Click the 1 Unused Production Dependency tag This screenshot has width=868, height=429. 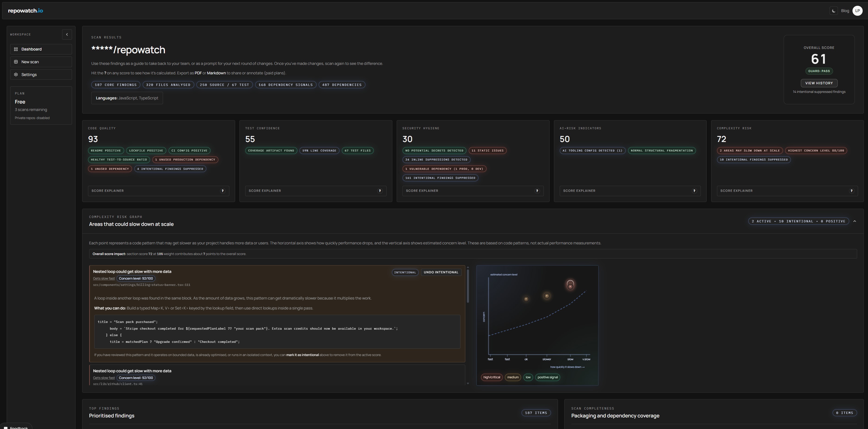185,160
